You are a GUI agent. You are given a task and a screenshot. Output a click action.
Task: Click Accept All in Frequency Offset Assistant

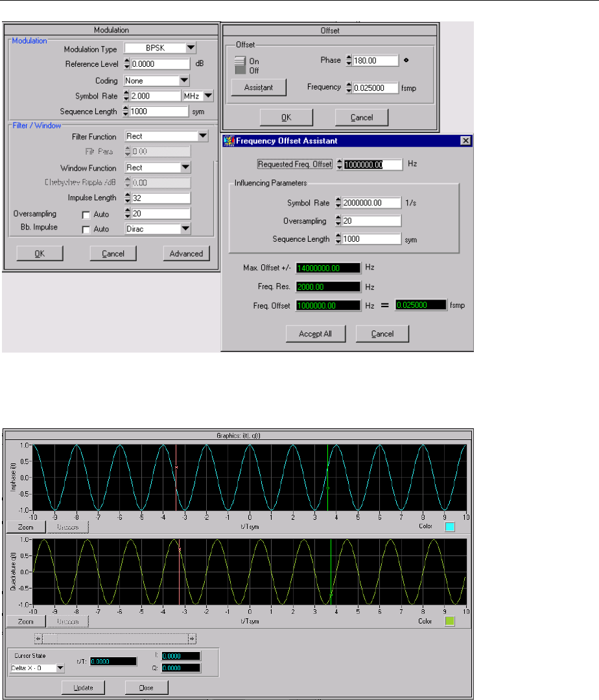tap(315, 334)
